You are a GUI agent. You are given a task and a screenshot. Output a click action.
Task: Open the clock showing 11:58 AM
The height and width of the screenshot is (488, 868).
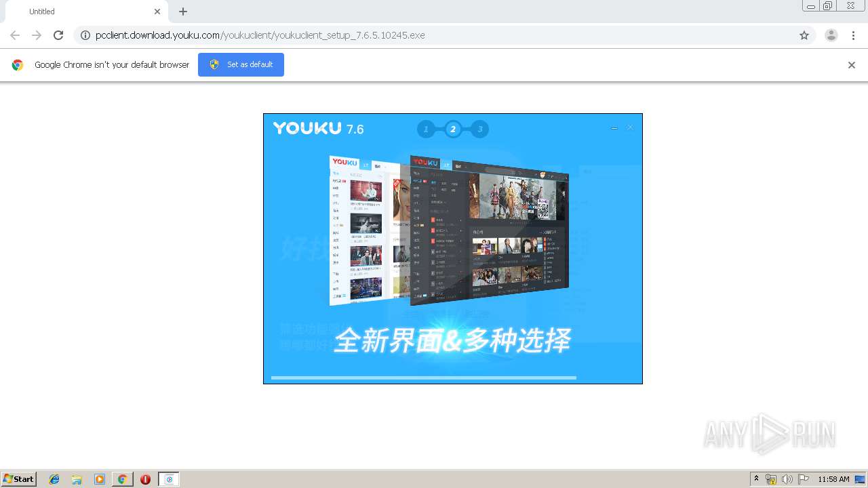(833, 479)
